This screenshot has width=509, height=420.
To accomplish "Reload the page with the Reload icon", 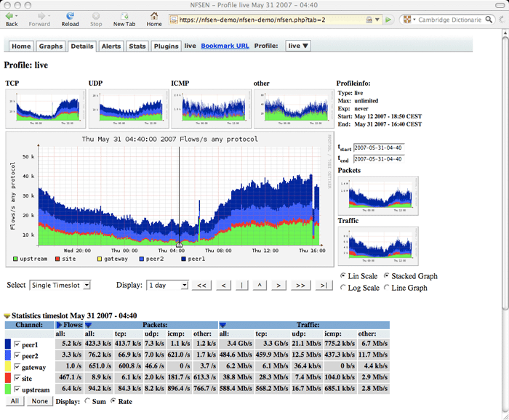I will click(x=70, y=15).
